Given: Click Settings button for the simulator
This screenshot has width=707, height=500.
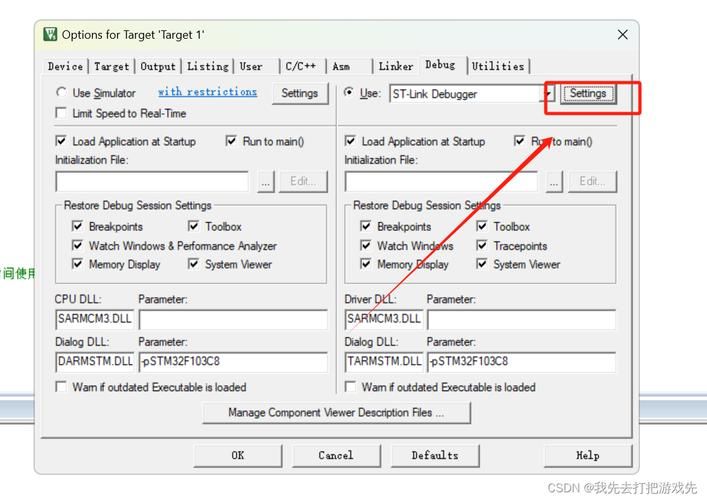Looking at the screenshot, I should [x=299, y=93].
